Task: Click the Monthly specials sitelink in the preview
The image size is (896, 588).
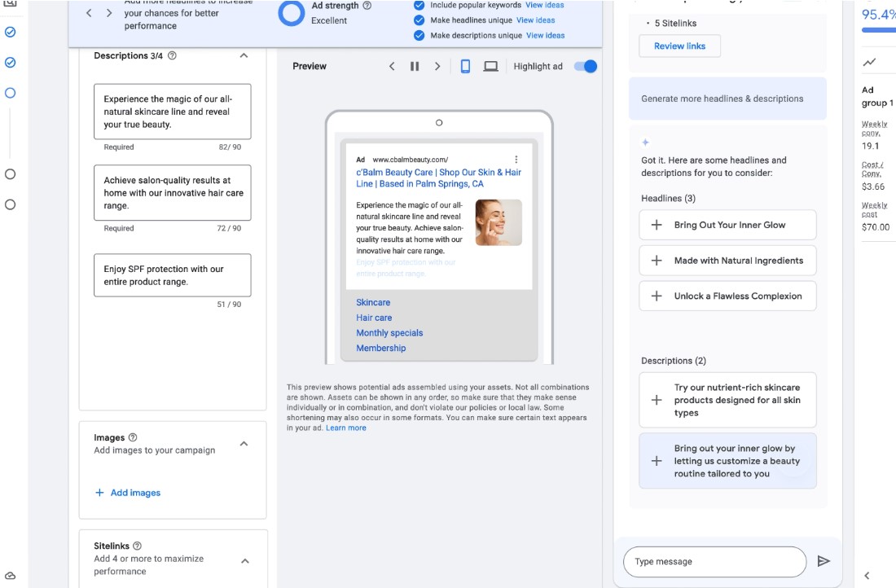Action: click(x=389, y=333)
